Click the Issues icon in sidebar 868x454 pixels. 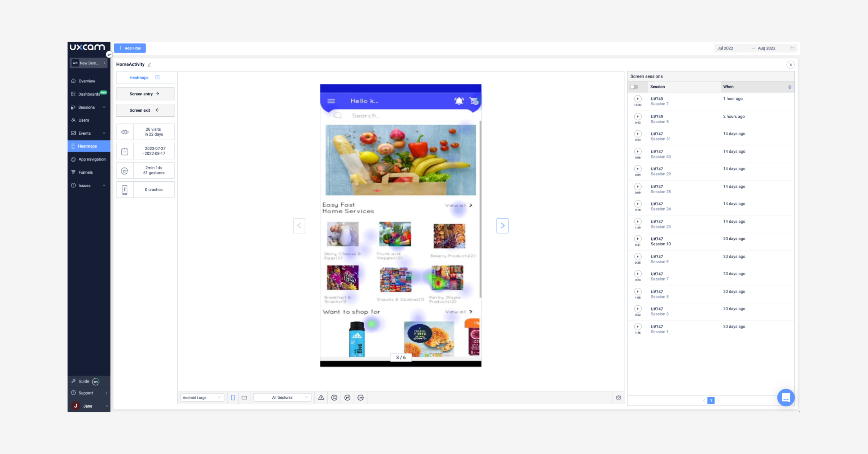[x=74, y=185]
